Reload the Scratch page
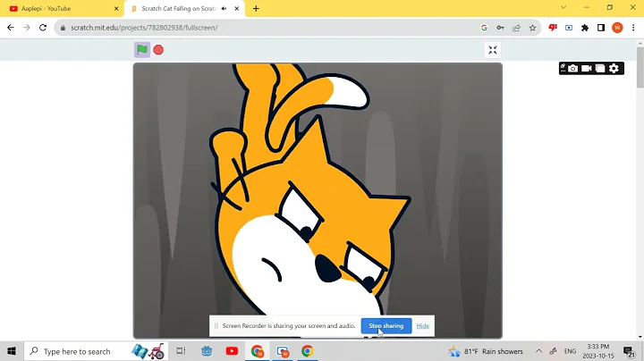 click(x=43, y=28)
